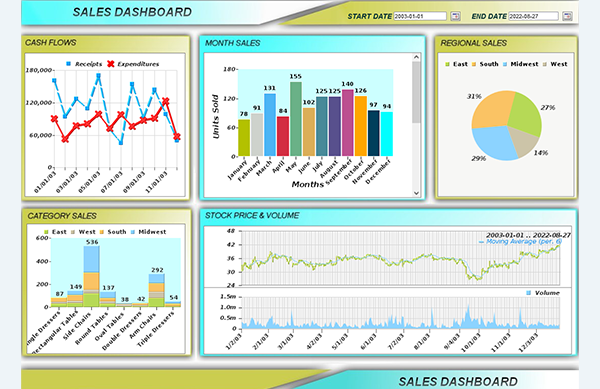600x389 pixels.
Task: Select the Side Chairs stacked bar 536
Action: pos(92,276)
